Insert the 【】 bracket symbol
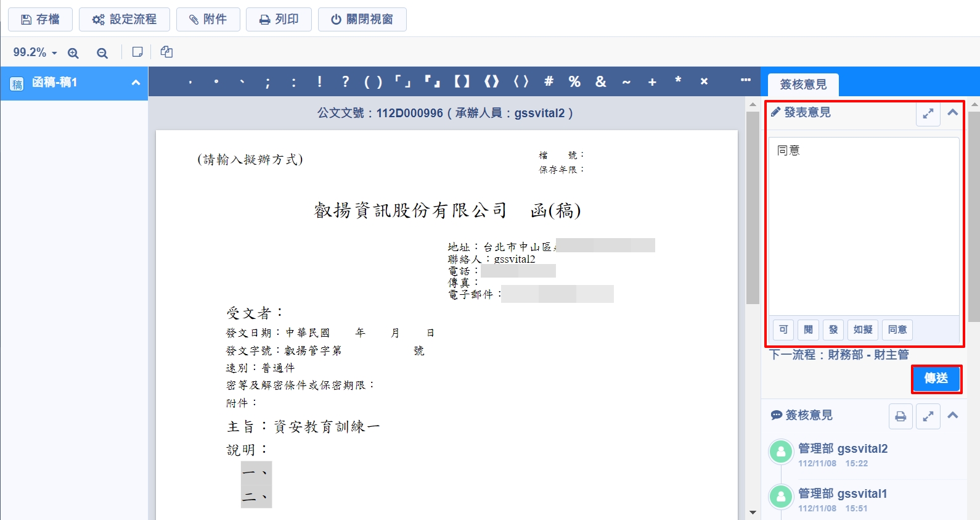The height and width of the screenshot is (520, 980). (462, 81)
